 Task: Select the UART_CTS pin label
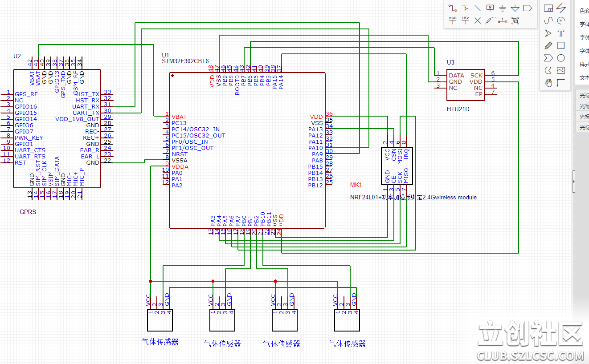[x=30, y=150]
